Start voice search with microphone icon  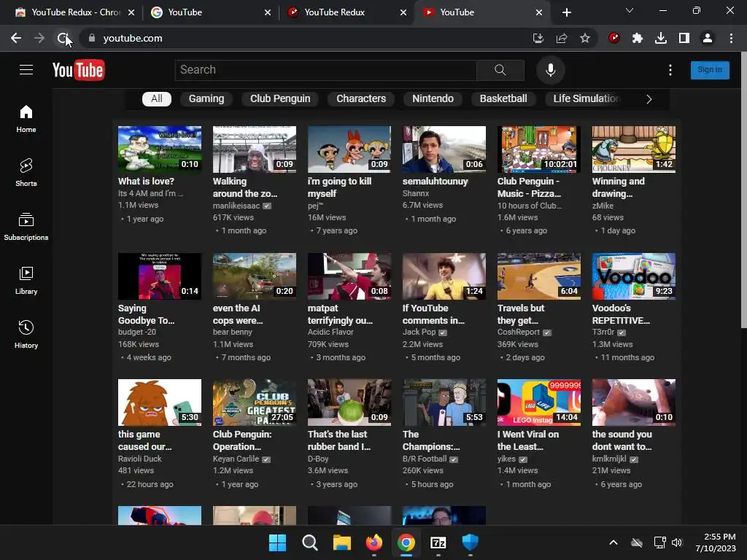click(x=550, y=70)
